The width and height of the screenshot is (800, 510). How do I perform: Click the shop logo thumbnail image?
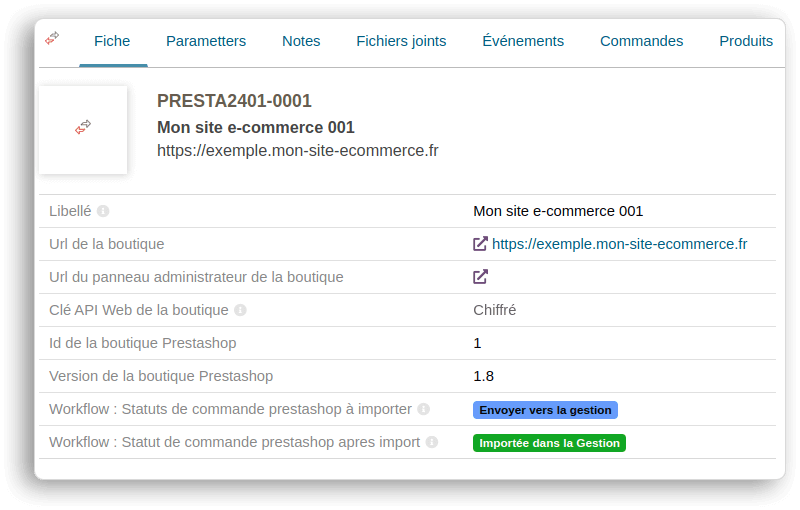click(83, 129)
